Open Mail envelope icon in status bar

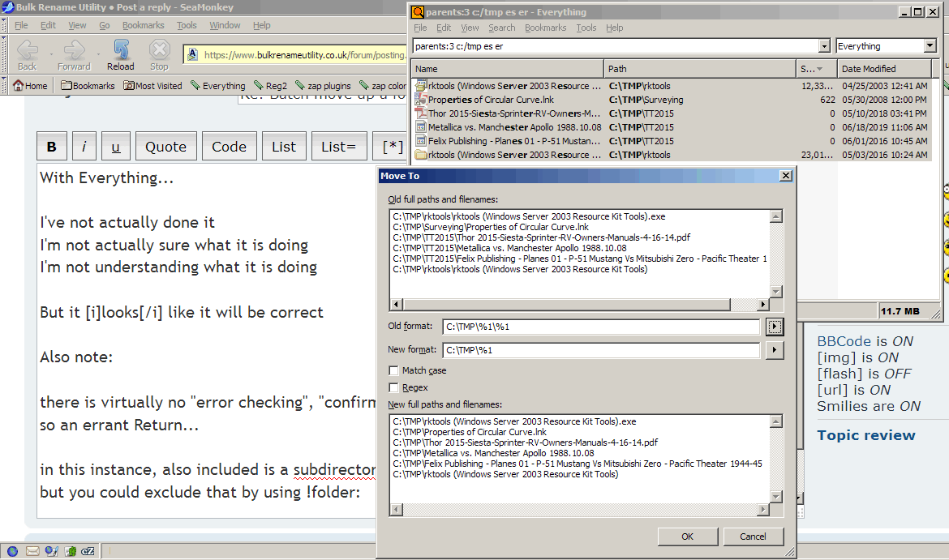tap(32, 551)
